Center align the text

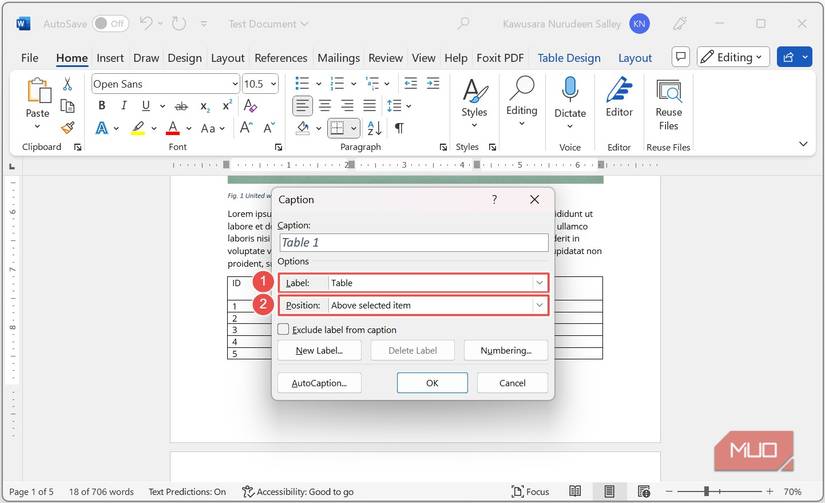(324, 106)
